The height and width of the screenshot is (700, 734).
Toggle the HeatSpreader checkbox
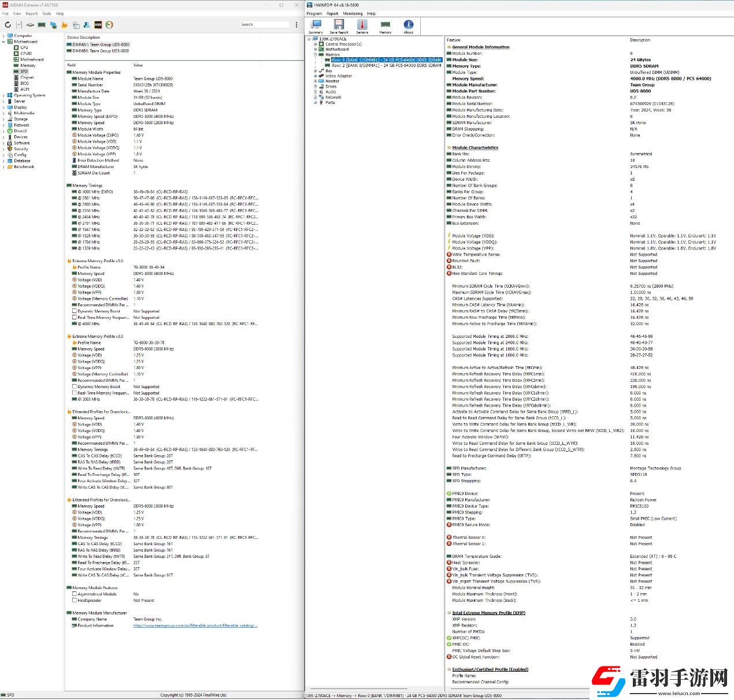pyautogui.click(x=75, y=600)
